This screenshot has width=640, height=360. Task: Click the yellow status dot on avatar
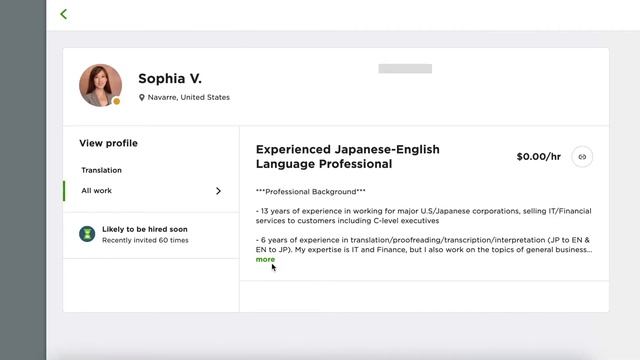click(x=116, y=101)
